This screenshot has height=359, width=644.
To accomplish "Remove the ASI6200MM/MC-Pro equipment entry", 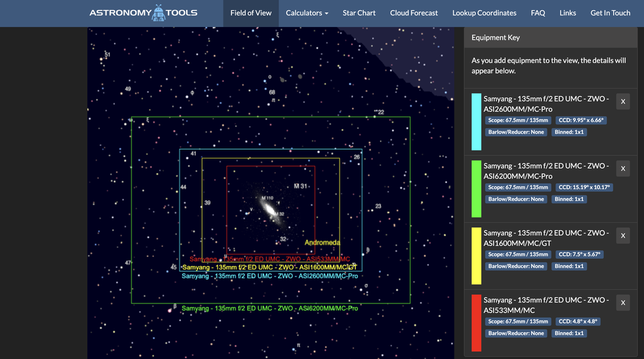I will [623, 168].
